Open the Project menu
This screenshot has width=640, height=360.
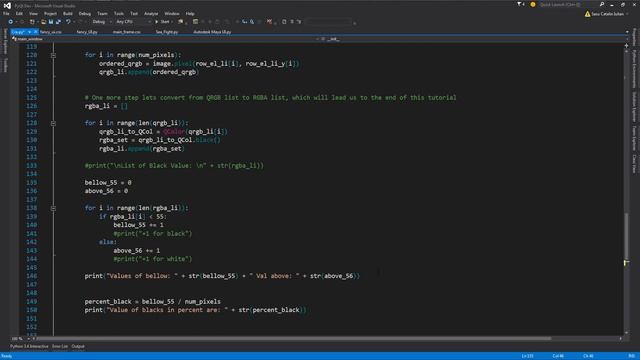point(50,13)
